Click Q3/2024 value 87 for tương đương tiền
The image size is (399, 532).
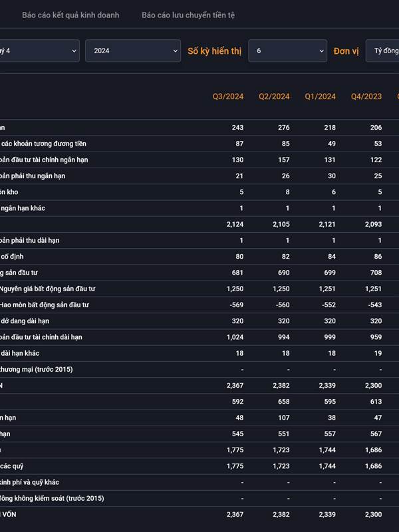(239, 144)
